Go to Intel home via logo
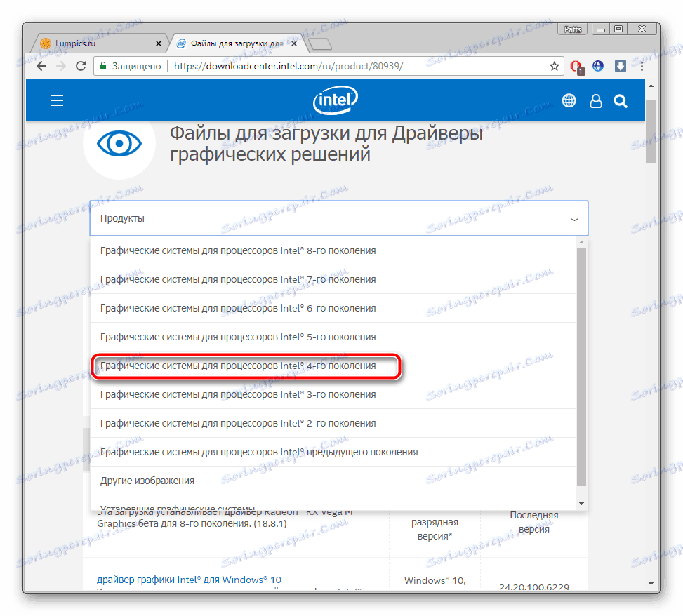 335,100
